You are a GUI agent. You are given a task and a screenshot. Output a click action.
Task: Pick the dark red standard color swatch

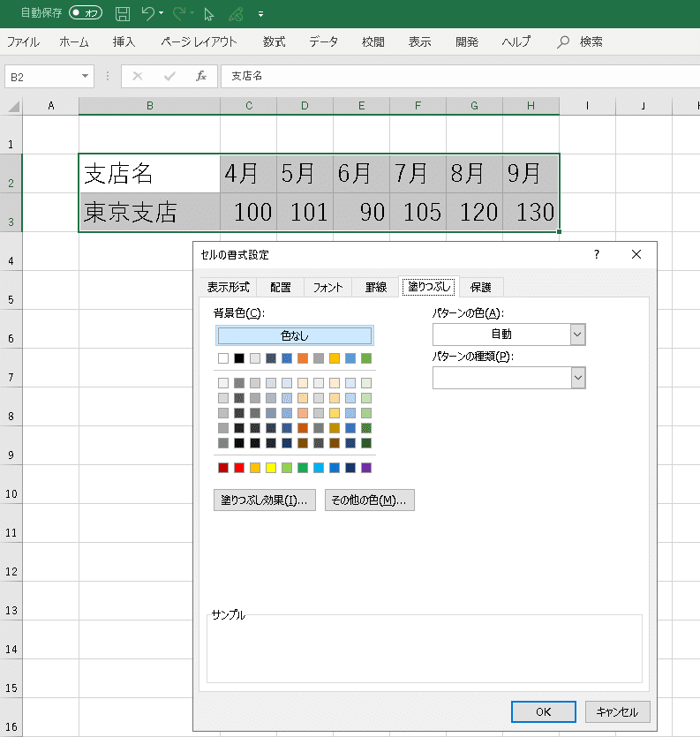coord(223,468)
